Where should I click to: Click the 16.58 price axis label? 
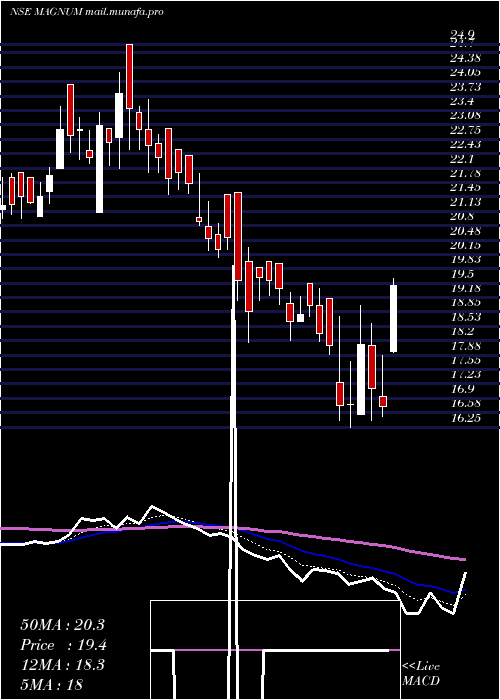pos(465,404)
